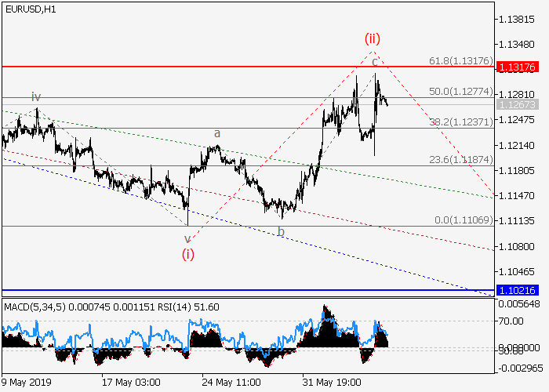Click the 61.8 Fibonacci level label
549x392 pixels.
[x=460, y=60]
